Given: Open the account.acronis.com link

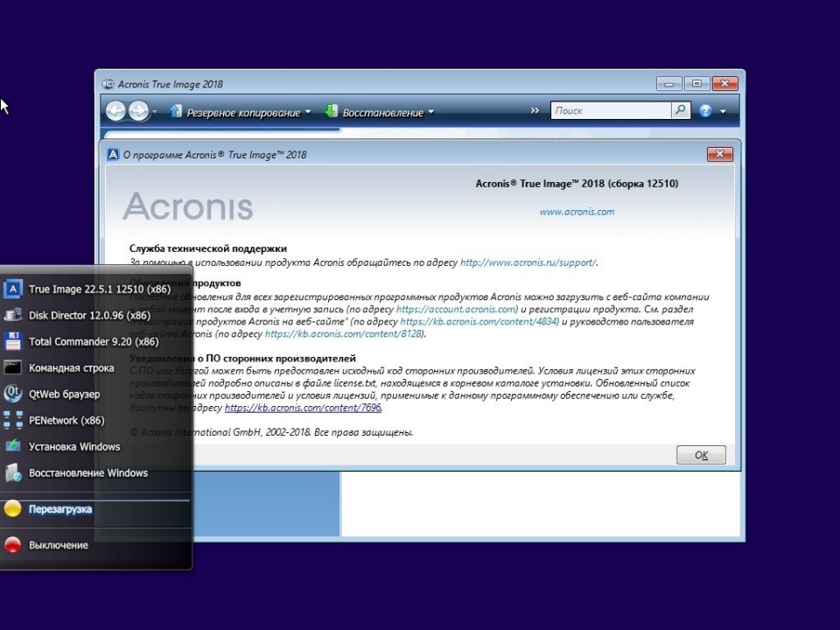Looking at the screenshot, I should pyautogui.click(x=456, y=309).
